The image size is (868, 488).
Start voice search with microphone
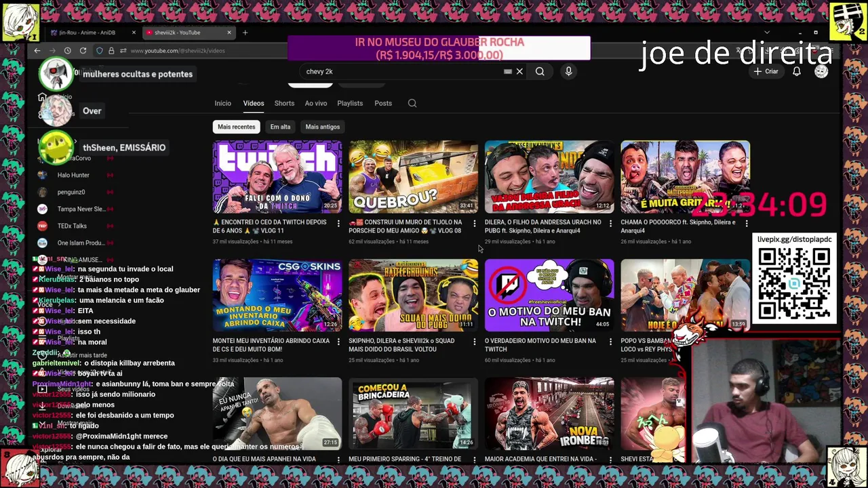[x=568, y=71]
